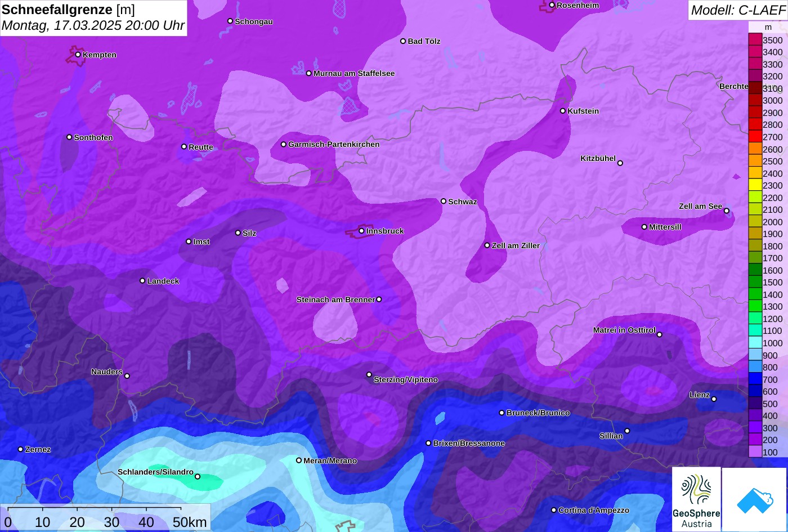Select the 100 m violet legend swatch
The height and width of the screenshot is (532, 788).
tap(755, 451)
